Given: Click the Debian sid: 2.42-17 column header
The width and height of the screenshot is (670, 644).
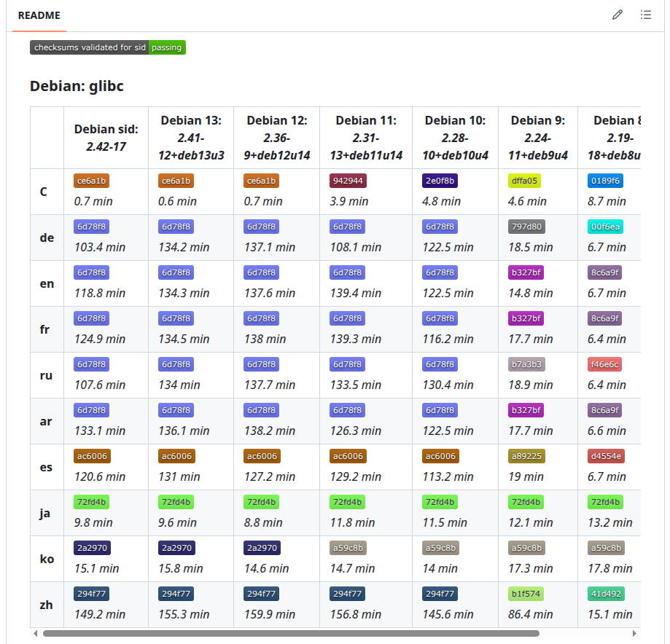Looking at the screenshot, I should [106, 138].
